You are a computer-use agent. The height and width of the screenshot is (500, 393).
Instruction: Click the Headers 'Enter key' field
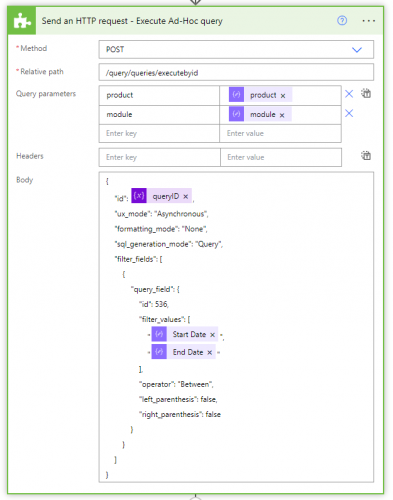[159, 157]
